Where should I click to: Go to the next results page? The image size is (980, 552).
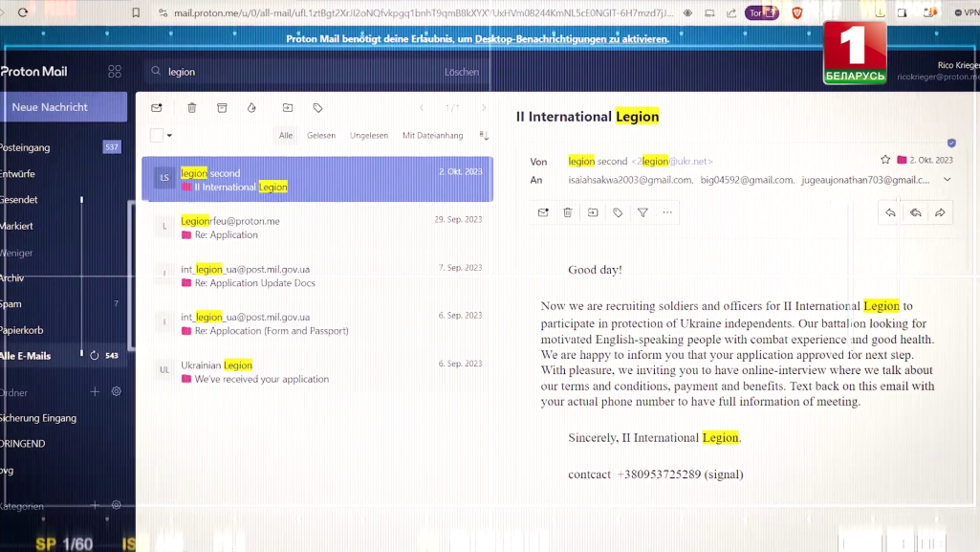[x=484, y=107]
